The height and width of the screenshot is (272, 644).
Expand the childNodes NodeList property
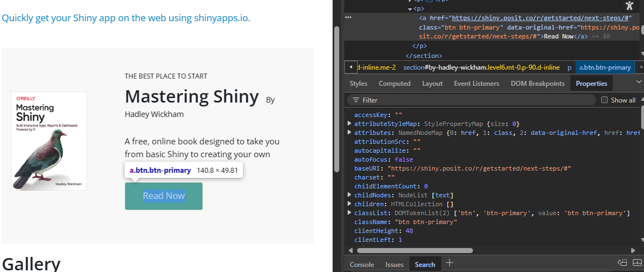point(349,195)
